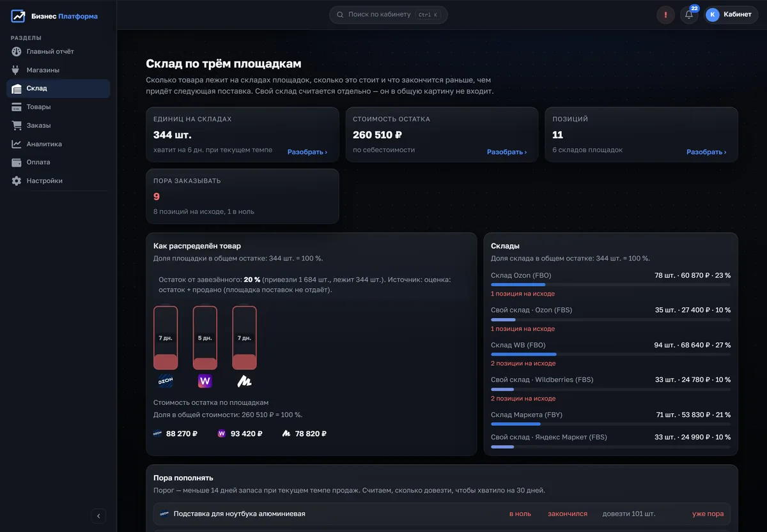Go to Магазины in the sidebar
This screenshot has width=767, height=532.
pyautogui.click(x=58, y=70)
